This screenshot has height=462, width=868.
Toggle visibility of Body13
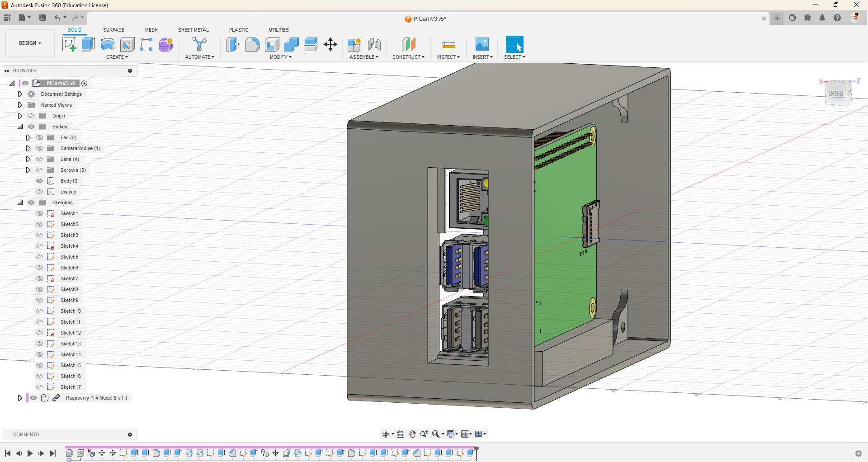39,181
